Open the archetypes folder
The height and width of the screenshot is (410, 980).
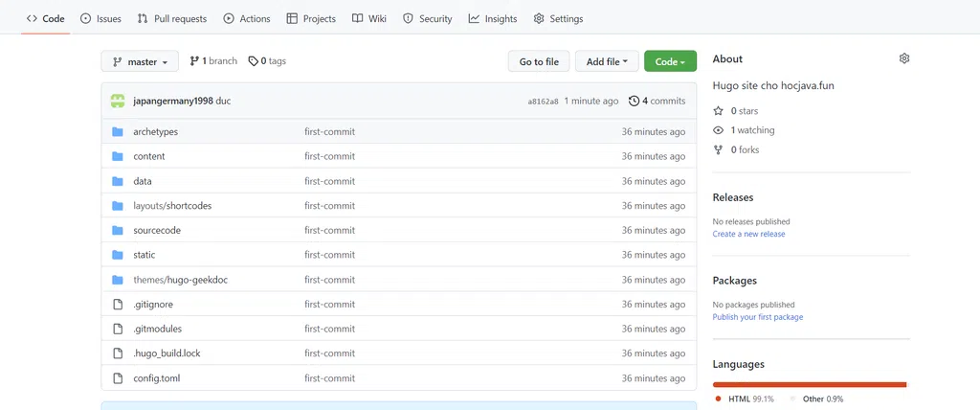tap(156, 132)
